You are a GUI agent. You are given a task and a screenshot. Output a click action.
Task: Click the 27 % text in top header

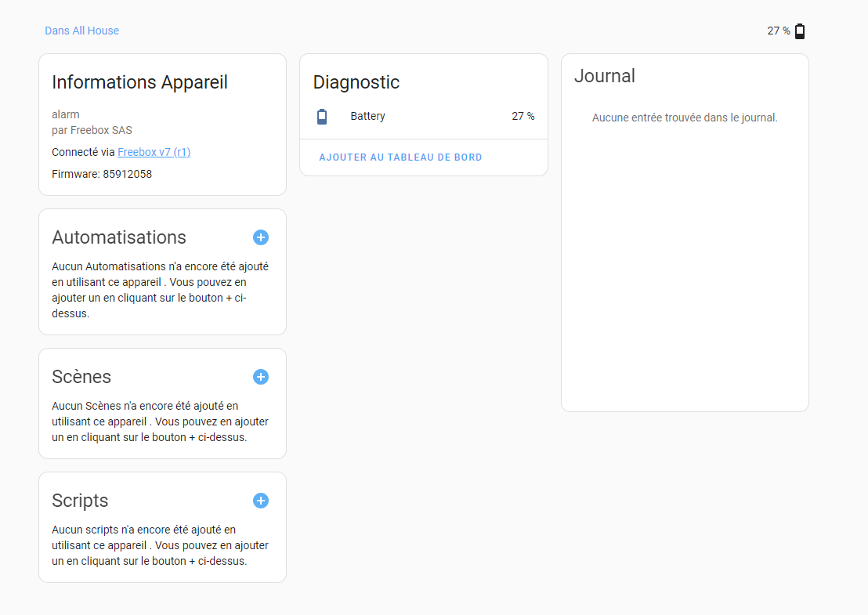click(x=779, y=31)
